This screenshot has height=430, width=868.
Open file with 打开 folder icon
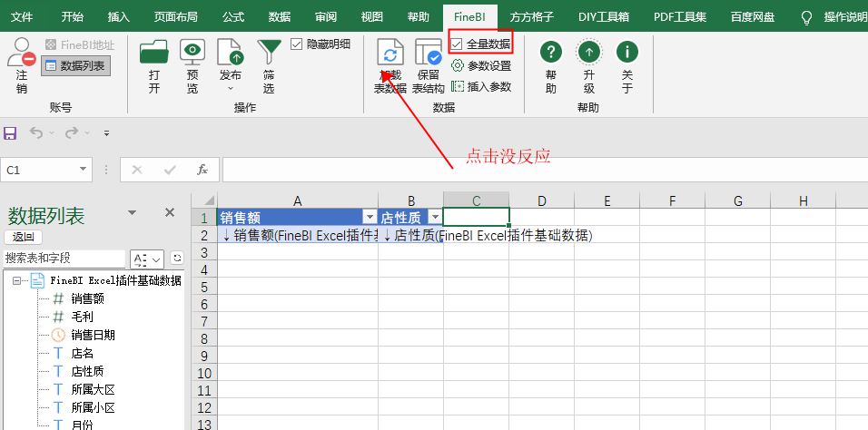153,53
